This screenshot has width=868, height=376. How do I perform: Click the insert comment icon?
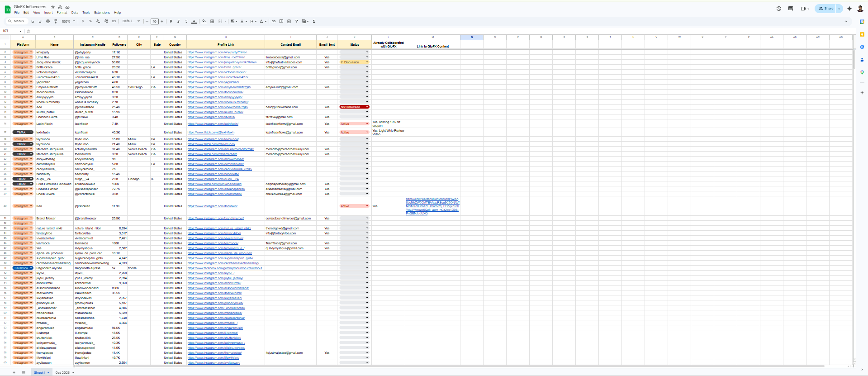coord(281,21)
